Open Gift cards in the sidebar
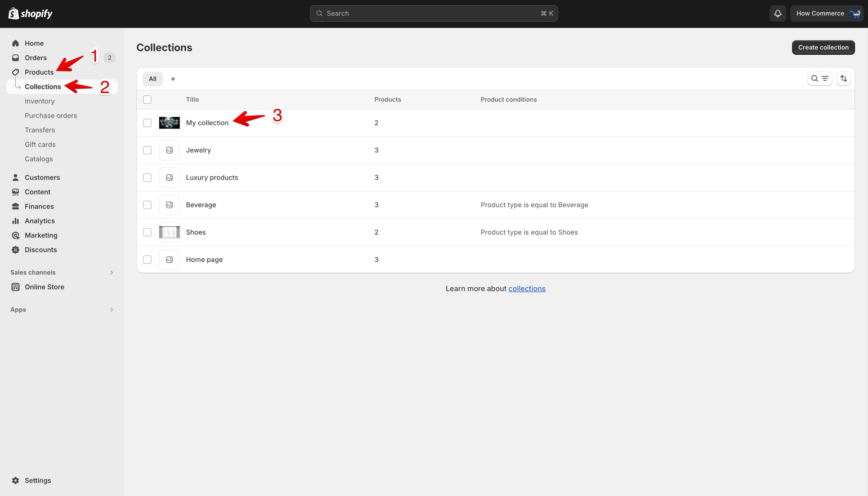This screenshot has width=868, height=496. (x=40, y=145)
